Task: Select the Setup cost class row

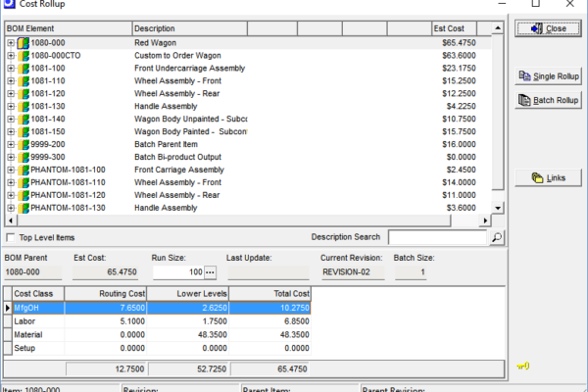Action: 162,348
